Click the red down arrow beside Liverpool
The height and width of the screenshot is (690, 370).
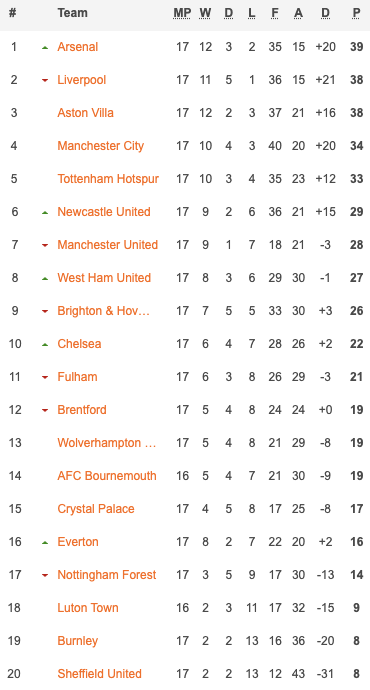(x=45, y=81)
